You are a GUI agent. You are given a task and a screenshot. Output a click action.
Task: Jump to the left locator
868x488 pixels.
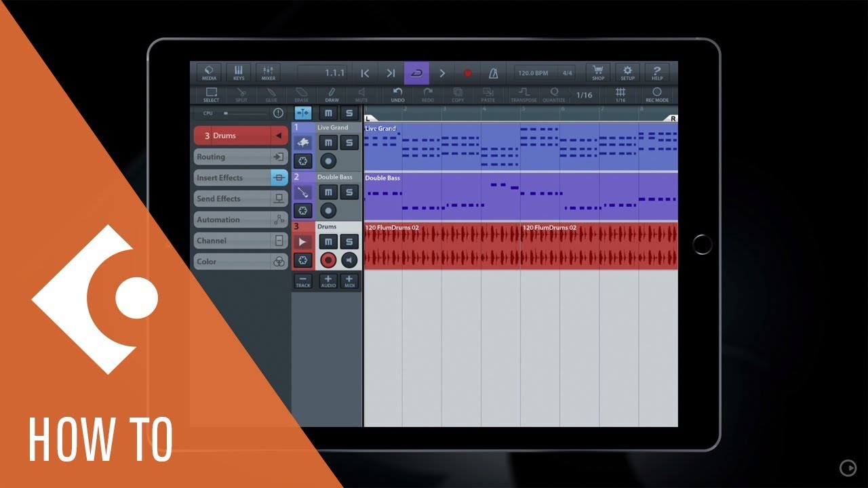(x=365, y=73)
